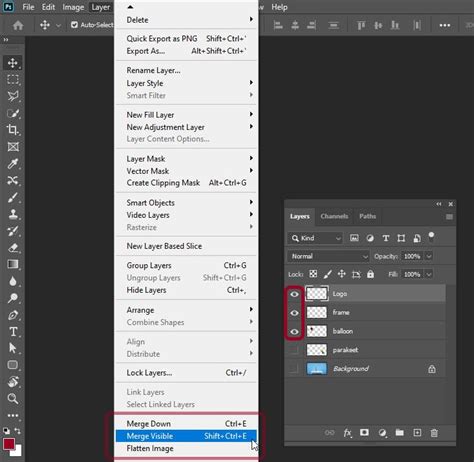Click Quick Export as PNG
This screenshot has width=474, height=462.
click(x=186, y=39)
